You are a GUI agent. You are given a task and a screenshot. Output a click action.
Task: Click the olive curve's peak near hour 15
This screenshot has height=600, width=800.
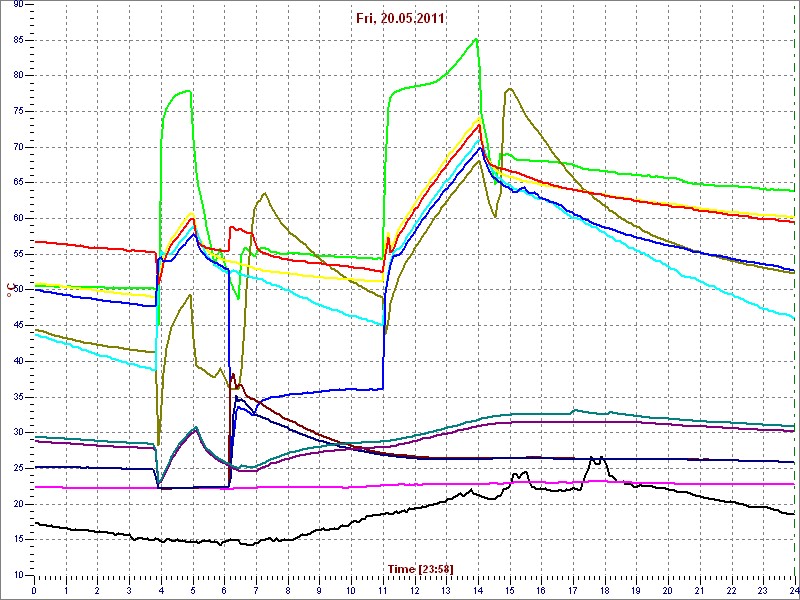tap(510, 89)
